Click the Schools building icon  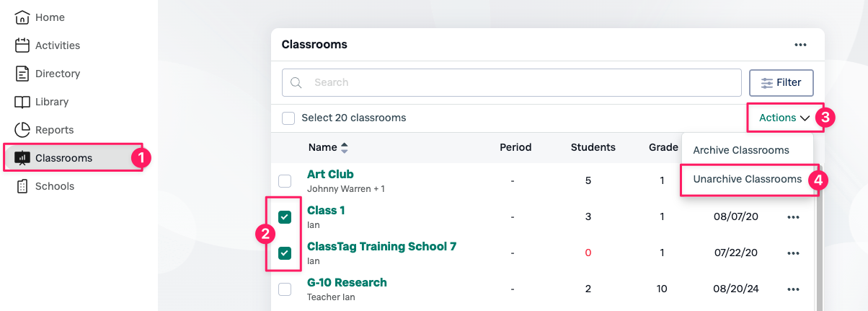pos(22,186)
